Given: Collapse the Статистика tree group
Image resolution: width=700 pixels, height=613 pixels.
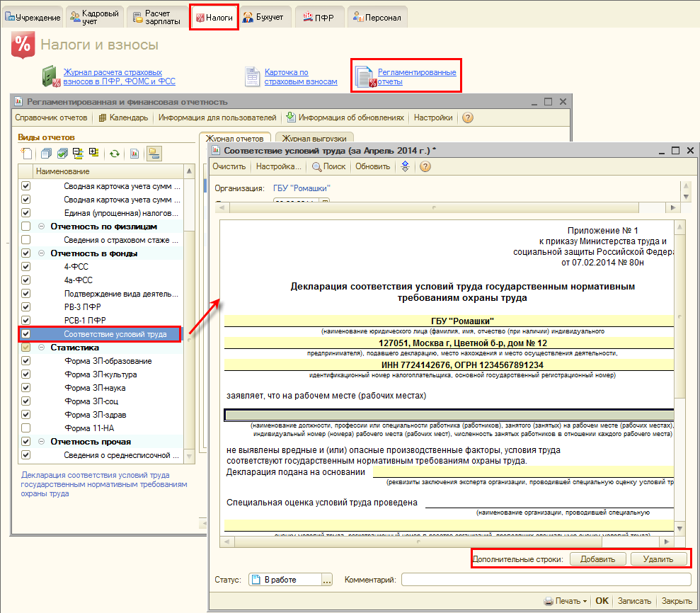Looking at the screenshot, I should click(42, 348).
